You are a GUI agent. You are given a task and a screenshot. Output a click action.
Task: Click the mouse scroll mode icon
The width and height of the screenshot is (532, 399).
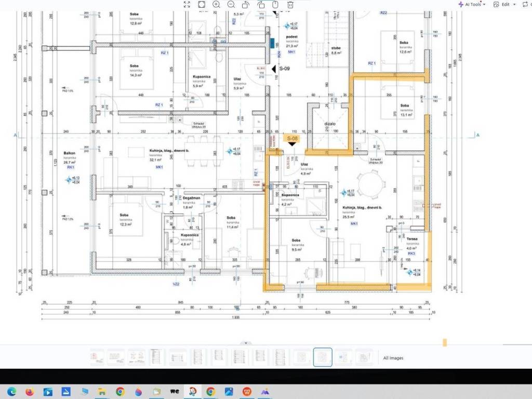coord(276,4)
